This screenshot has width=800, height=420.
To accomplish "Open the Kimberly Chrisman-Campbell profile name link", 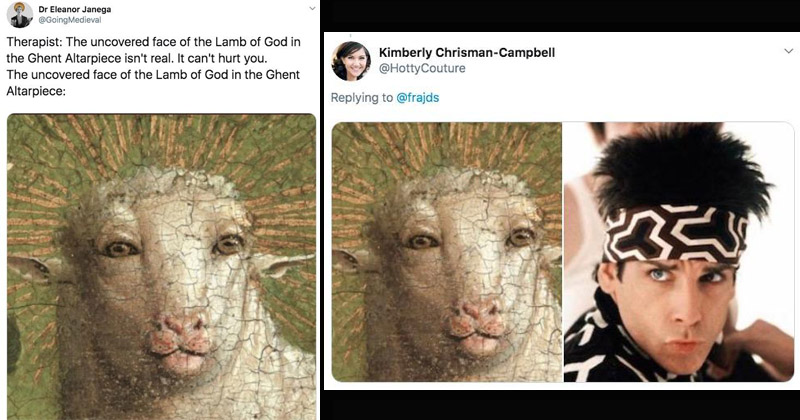I will tap(468, 52).
